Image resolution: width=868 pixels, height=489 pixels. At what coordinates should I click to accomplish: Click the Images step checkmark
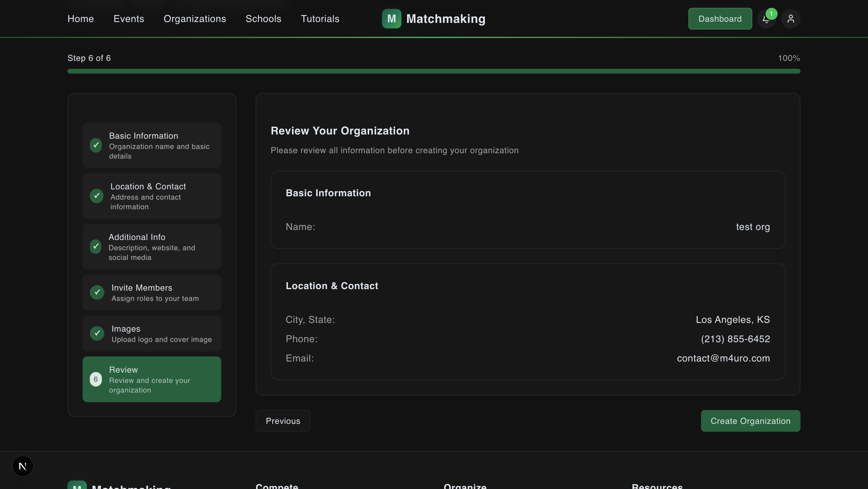pos(97,333)
